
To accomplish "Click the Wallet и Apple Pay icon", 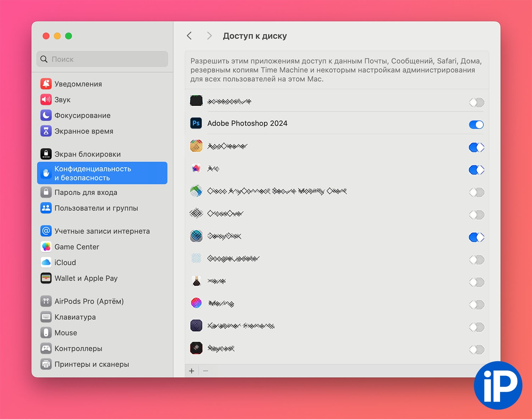I will (46, 278).
